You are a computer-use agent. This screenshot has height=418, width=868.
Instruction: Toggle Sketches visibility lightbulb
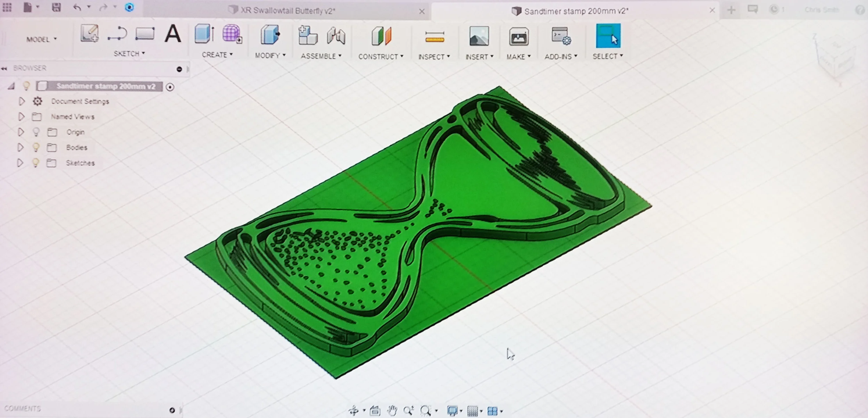[35, 162]
